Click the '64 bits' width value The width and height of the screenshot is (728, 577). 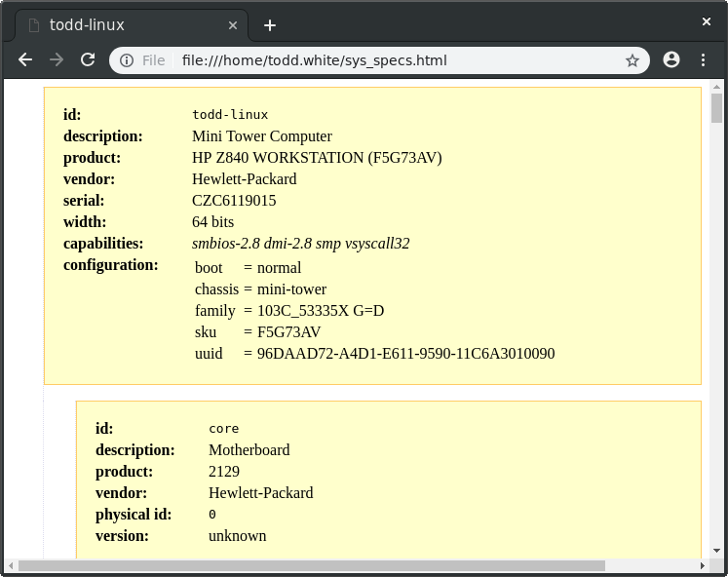213,222
